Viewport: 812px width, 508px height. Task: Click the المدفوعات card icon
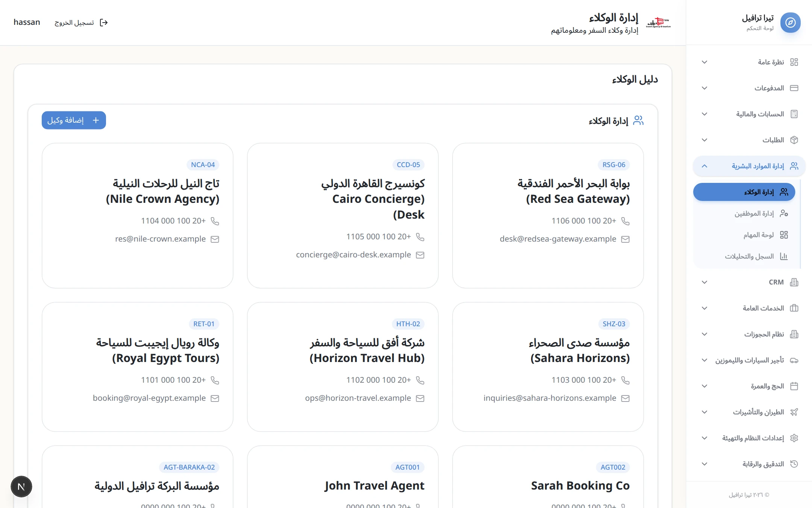point(794,88)
